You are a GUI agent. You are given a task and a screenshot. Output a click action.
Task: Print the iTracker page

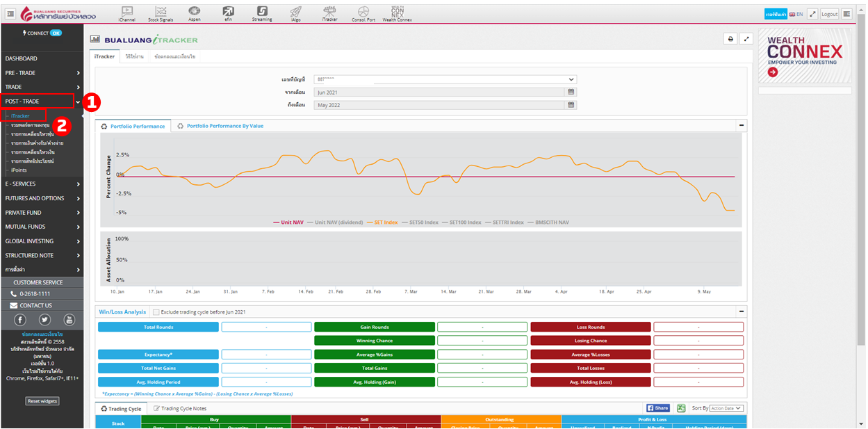click(x=730, y=40)
